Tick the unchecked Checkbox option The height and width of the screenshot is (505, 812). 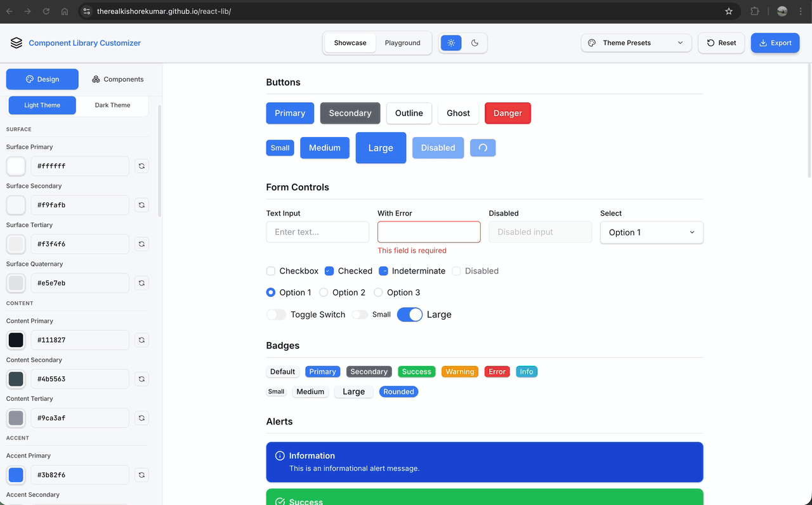pos(271,271)
